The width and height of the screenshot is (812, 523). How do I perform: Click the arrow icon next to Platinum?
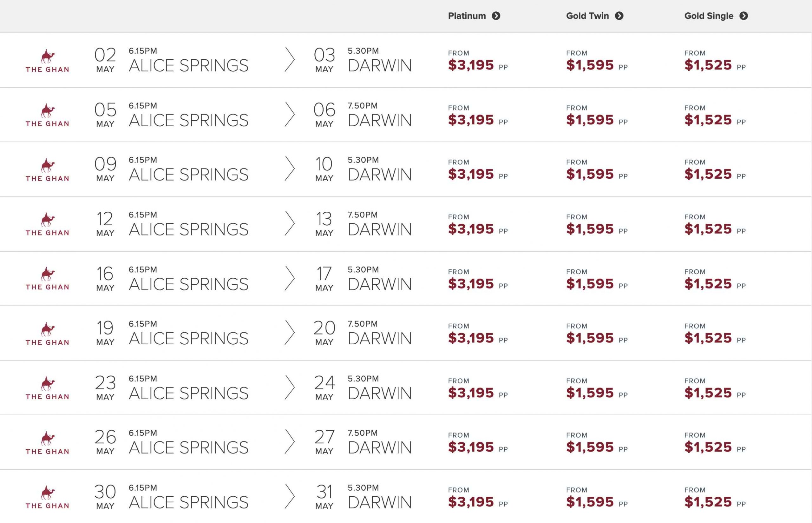[496, 16]
